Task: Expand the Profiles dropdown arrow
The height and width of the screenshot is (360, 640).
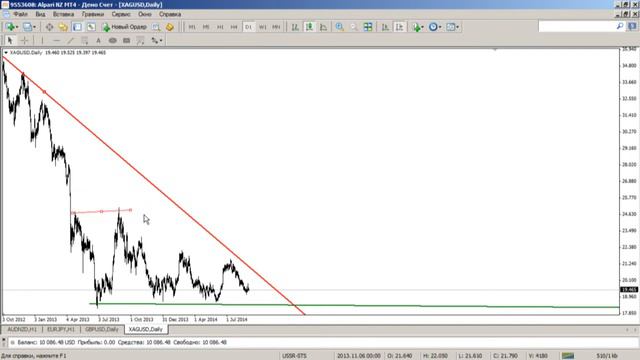Action: point(34,27)
